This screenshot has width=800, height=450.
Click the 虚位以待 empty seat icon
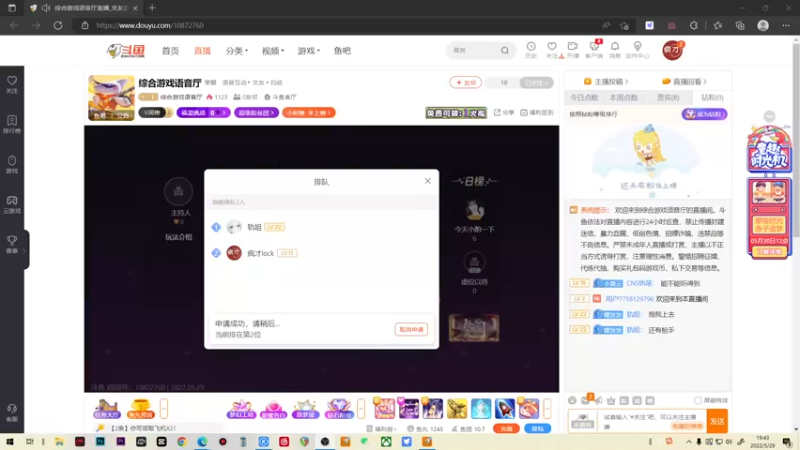coord(474,263)
